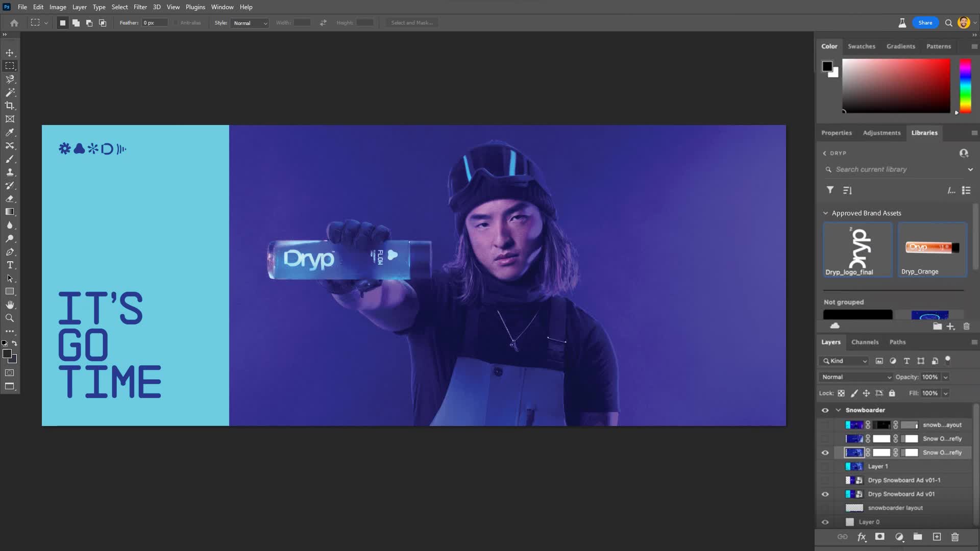Select the Move tool
Screen dimensions: 980x551
pos(10,53)
